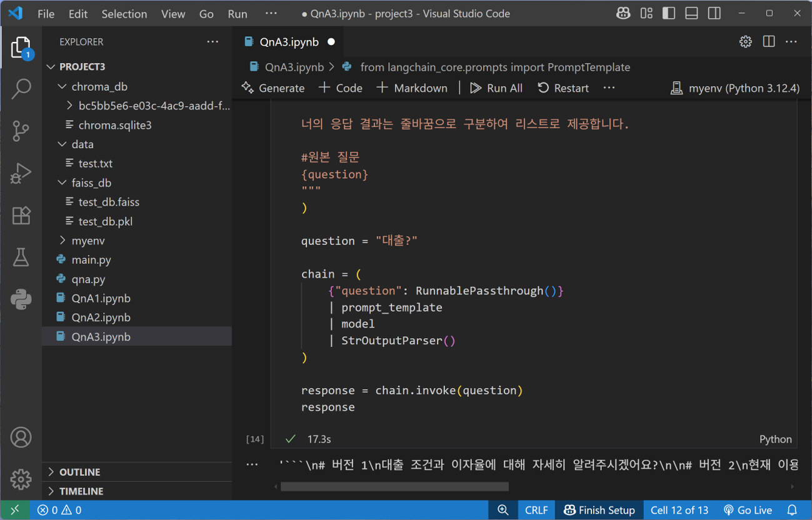Image resolution: width=812 pixels, height=520 pixels.
Task: Open the Copilot icon in title bar
Action: 623,13
